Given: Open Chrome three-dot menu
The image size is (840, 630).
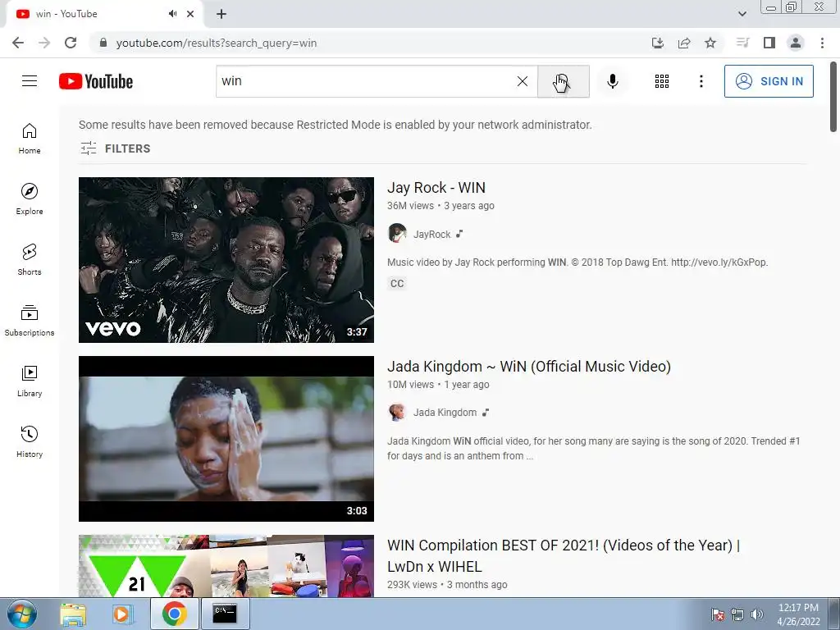Looking at the screenshot, I should pyautogui.click(x=822, y=43).
